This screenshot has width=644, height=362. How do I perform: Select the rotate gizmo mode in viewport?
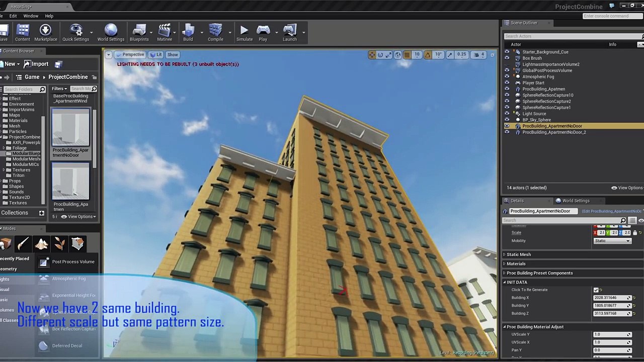pos(380,55)
